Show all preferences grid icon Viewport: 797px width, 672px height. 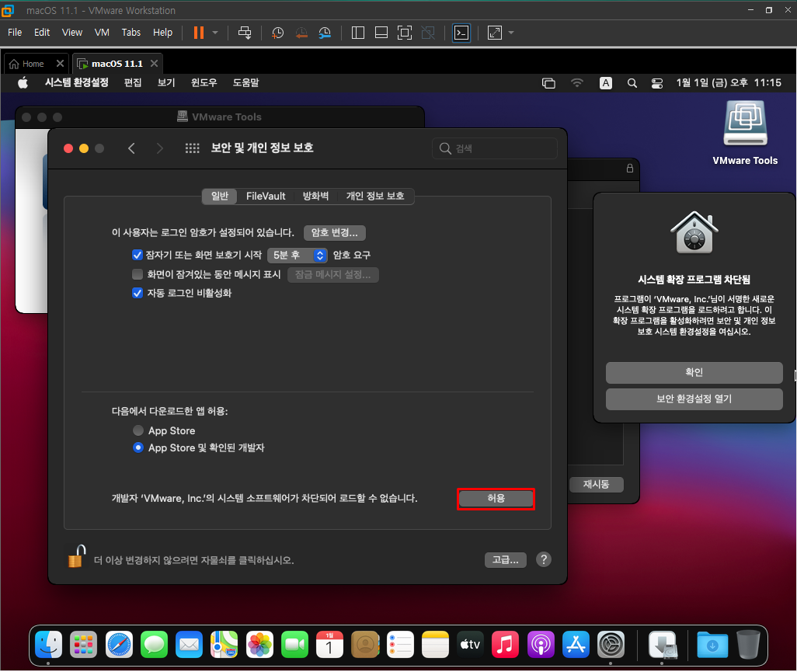tap(192, 148)
